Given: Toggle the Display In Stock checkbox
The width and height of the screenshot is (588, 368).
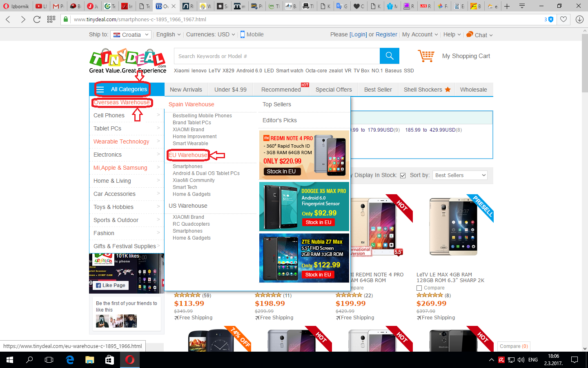Looking at the screenshot, I should (x=403, y=175).
